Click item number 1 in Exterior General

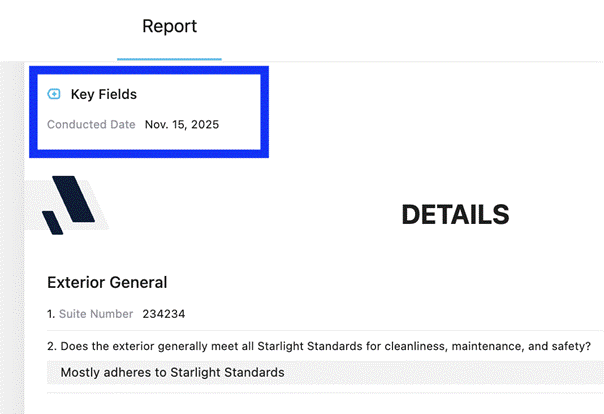(x=51, y=314)
